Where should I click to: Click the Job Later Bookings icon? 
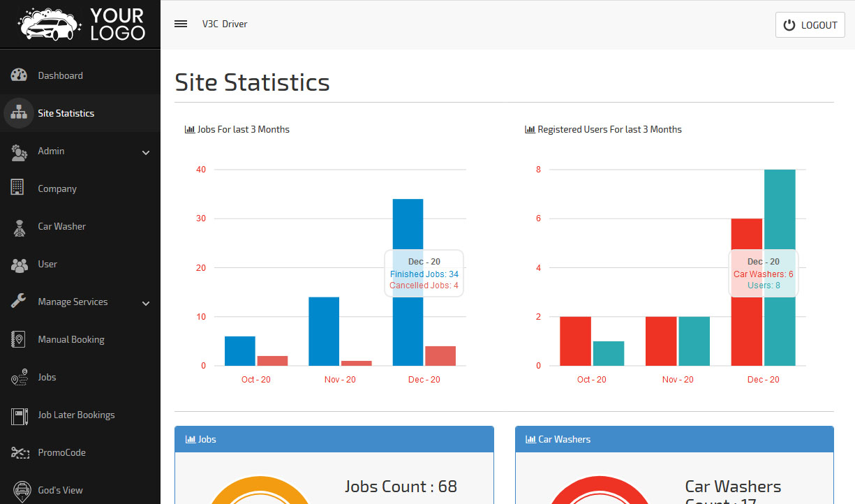tap(19, 415)
